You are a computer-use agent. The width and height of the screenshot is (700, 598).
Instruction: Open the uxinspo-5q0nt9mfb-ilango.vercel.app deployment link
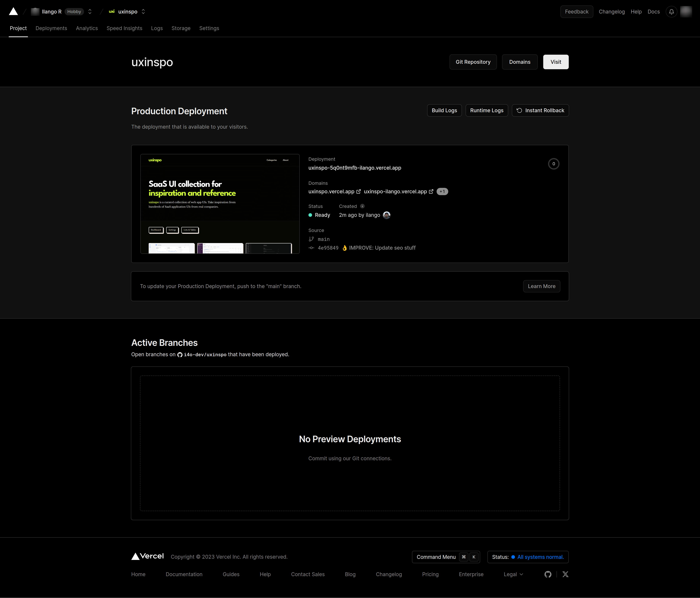pyautogui.click(x=355, y=168)
